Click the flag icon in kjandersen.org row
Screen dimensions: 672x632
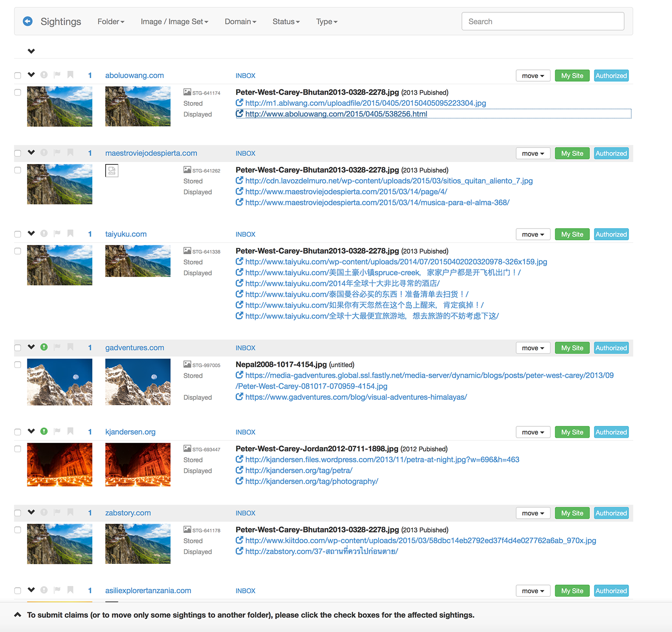[57, 431]
